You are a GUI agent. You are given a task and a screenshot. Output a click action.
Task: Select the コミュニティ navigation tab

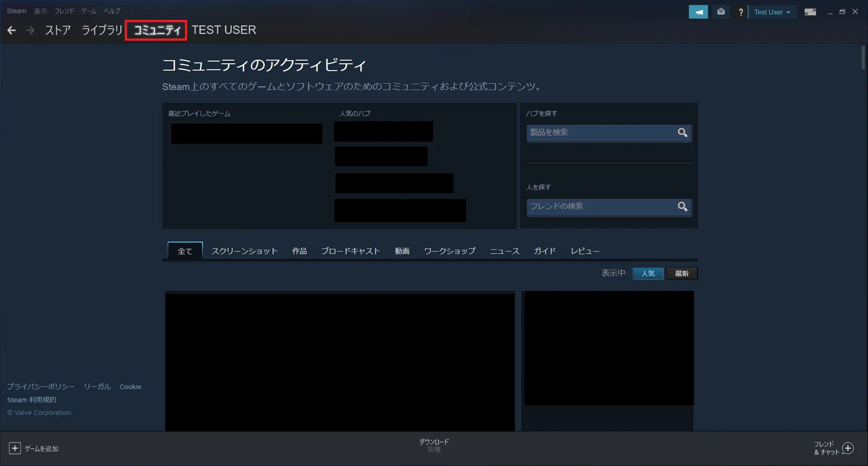click(x=156, y=30)
